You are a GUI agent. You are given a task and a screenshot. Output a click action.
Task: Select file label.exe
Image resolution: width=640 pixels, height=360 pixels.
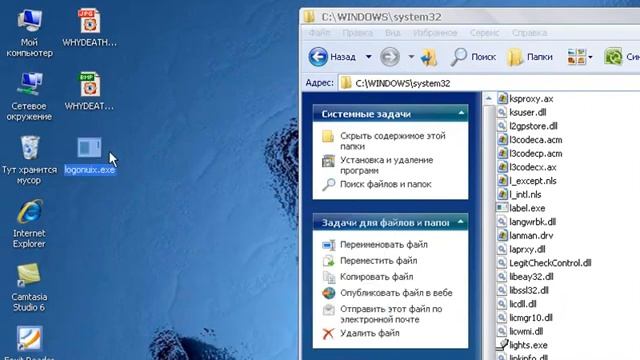coord(521,208)
